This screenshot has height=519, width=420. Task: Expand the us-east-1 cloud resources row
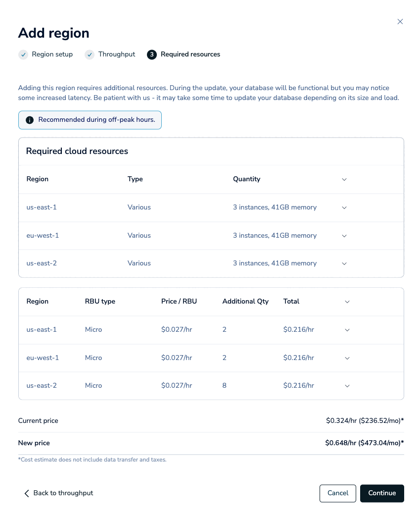pos(344,208)
